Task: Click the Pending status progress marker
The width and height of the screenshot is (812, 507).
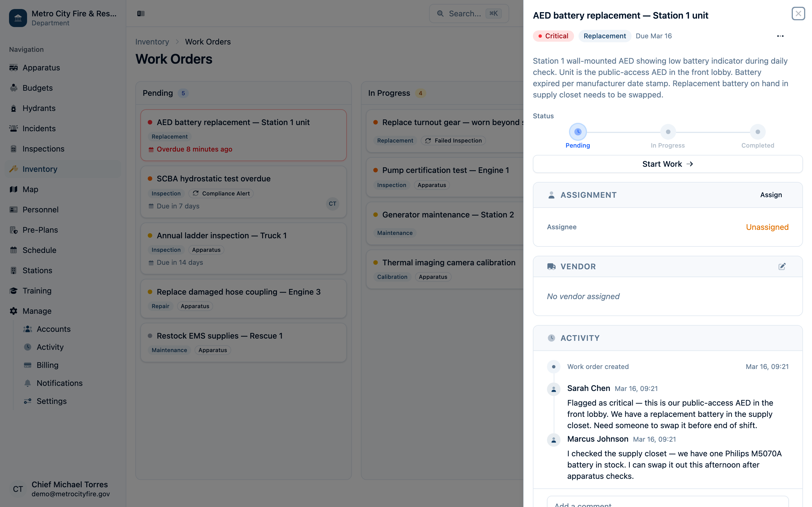Action: 577,132
